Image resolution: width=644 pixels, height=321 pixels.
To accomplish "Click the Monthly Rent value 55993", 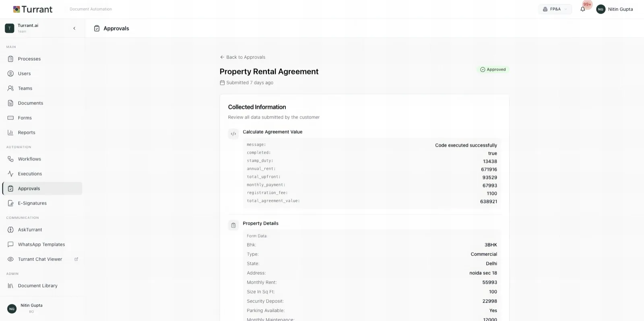I will click(x=490, y=282).
